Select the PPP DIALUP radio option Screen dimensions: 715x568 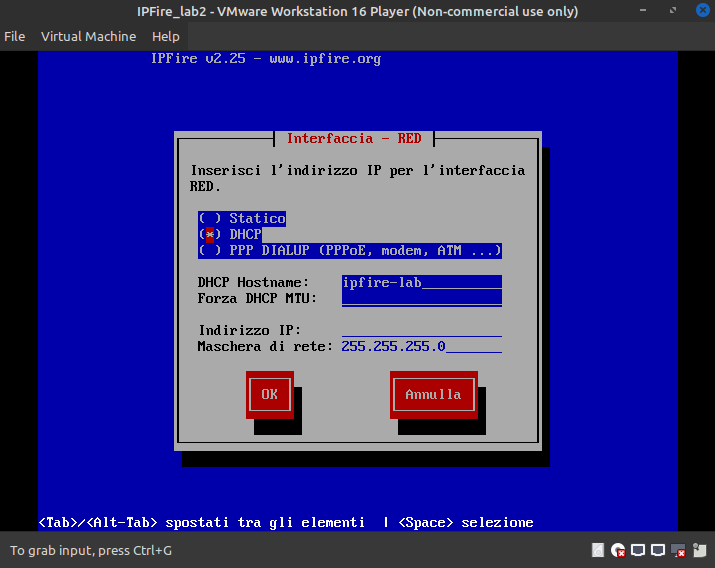tap(350, 250)
